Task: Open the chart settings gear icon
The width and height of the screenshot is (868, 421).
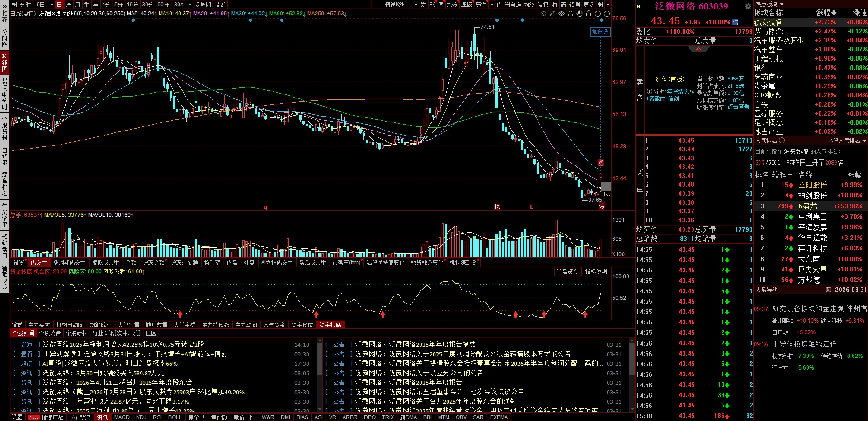Action: click(x=543, y=14)
